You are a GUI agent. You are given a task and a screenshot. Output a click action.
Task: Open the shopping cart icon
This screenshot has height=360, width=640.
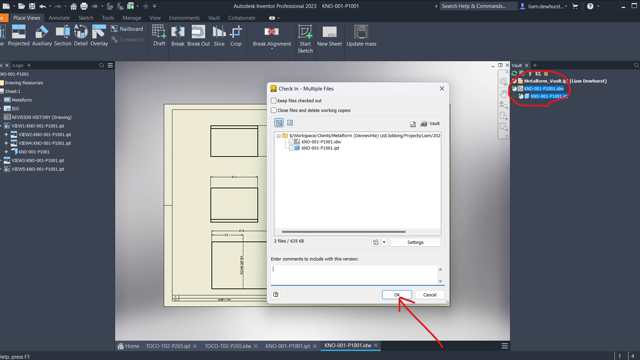575,6
